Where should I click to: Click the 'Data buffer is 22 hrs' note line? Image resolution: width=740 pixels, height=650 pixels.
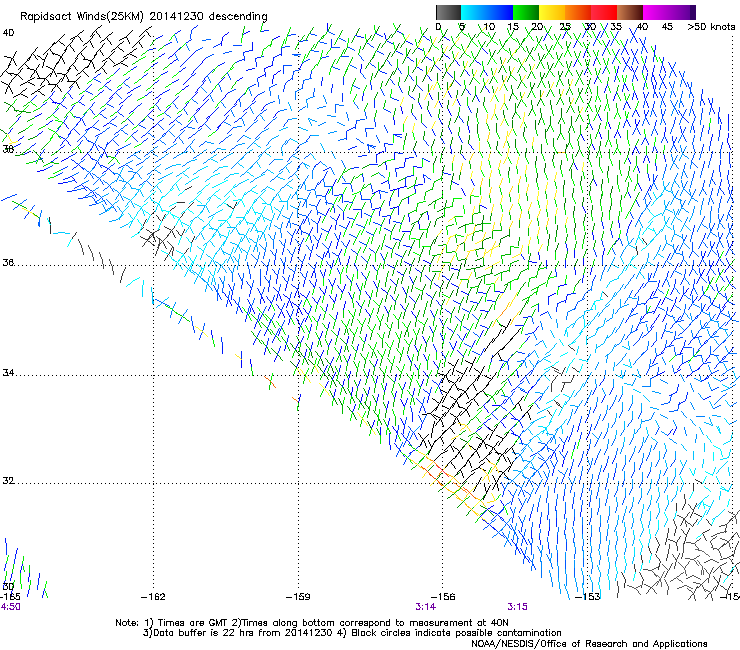point(352,633)
